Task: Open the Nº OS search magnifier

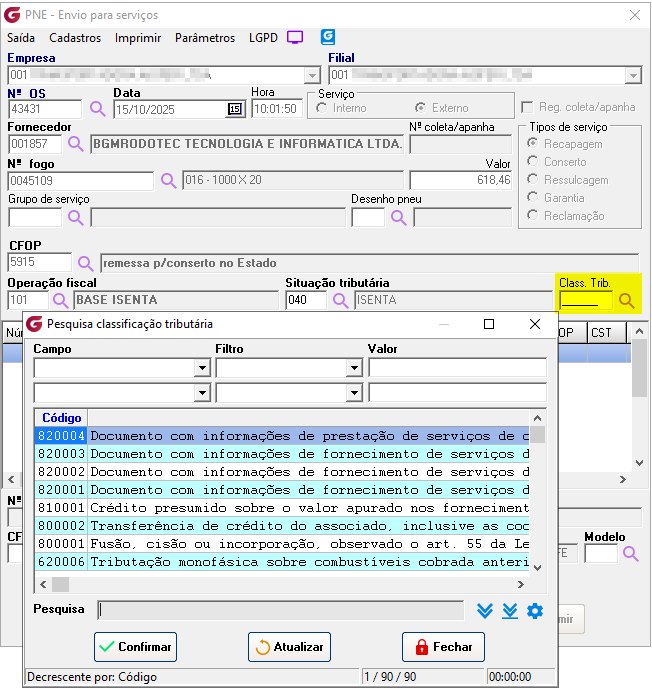Action: coord(98,109)
